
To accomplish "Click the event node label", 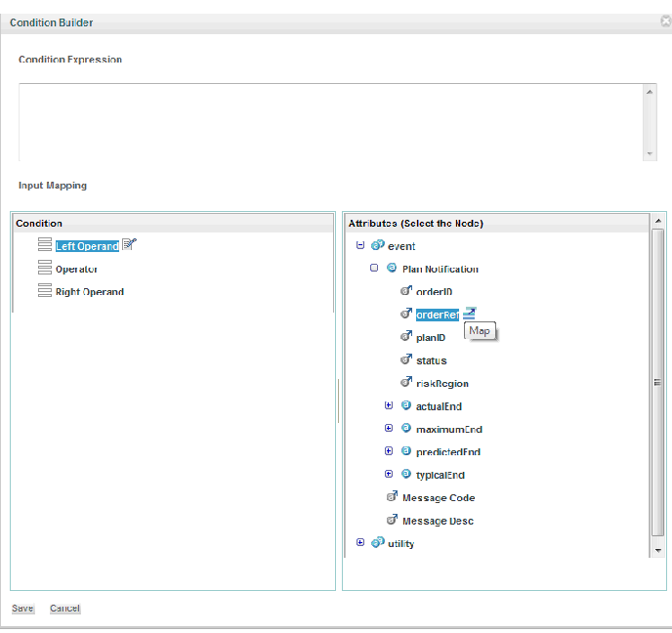I will pos(401,246).
